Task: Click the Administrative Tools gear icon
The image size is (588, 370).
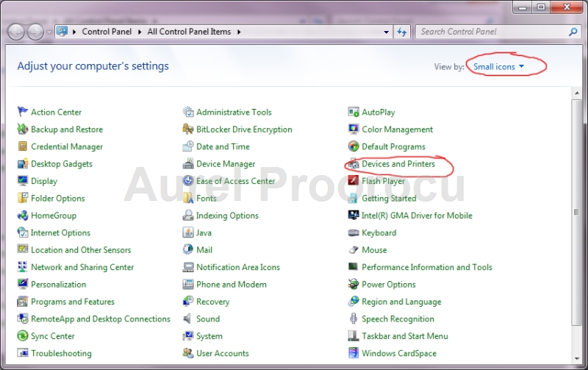Action: (188, 112)
